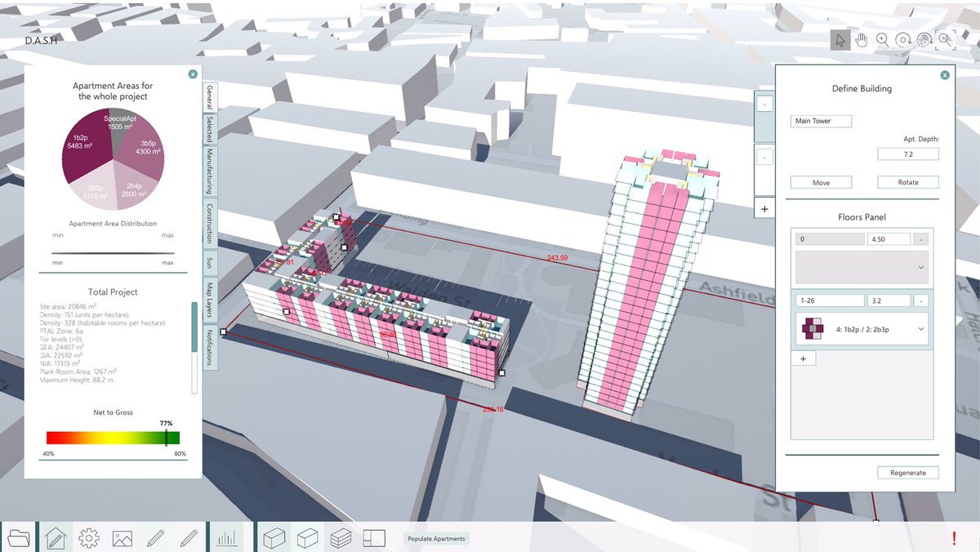Click the zoom in magnifier tool

coord(882,39)
